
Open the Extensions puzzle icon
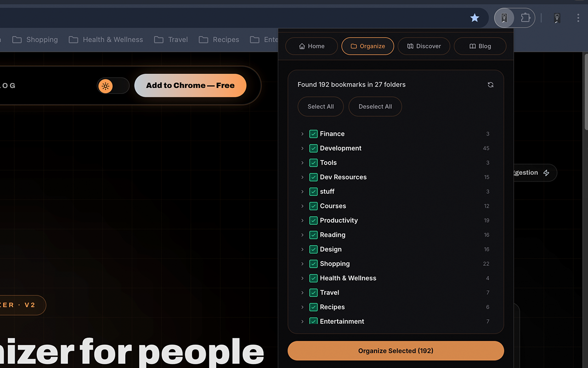(525, 18)
